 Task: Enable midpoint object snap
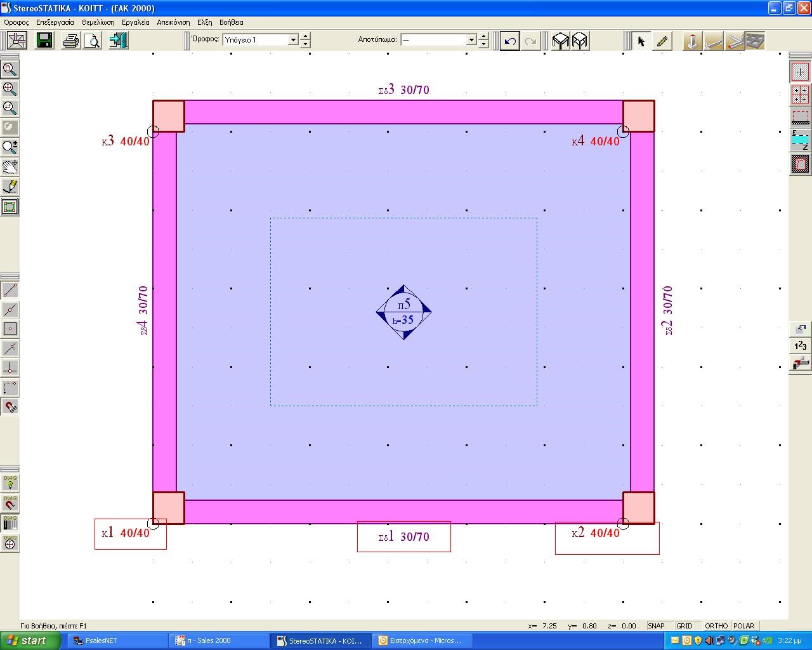10,310
